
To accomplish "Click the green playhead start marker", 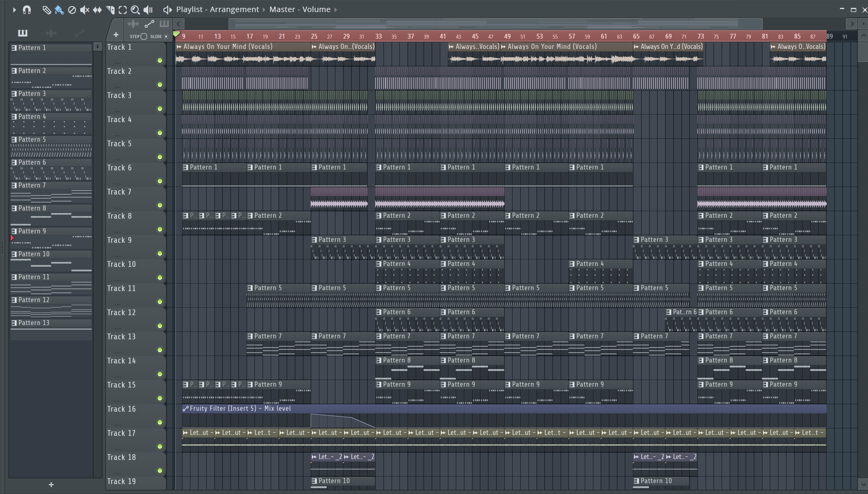I will click(176, 34).
